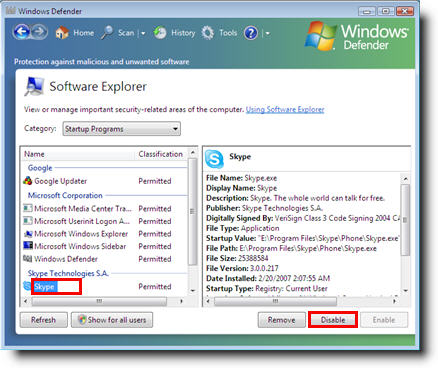Open the Scan options dropdown arrow
438x368 pixels.
[x=143, y=33]
